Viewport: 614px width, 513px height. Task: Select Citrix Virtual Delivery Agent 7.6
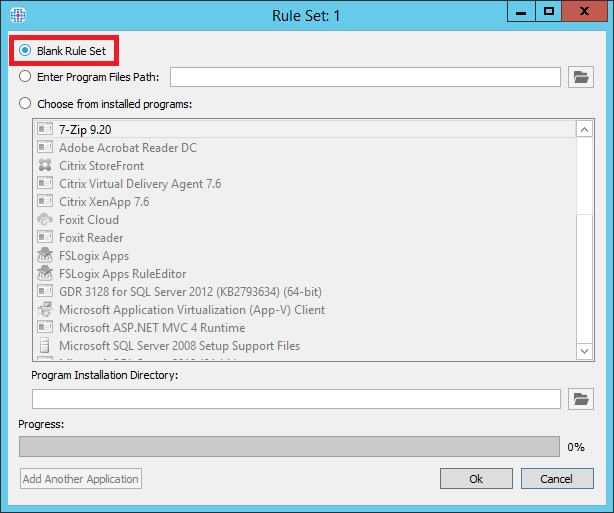pos(305,184)
